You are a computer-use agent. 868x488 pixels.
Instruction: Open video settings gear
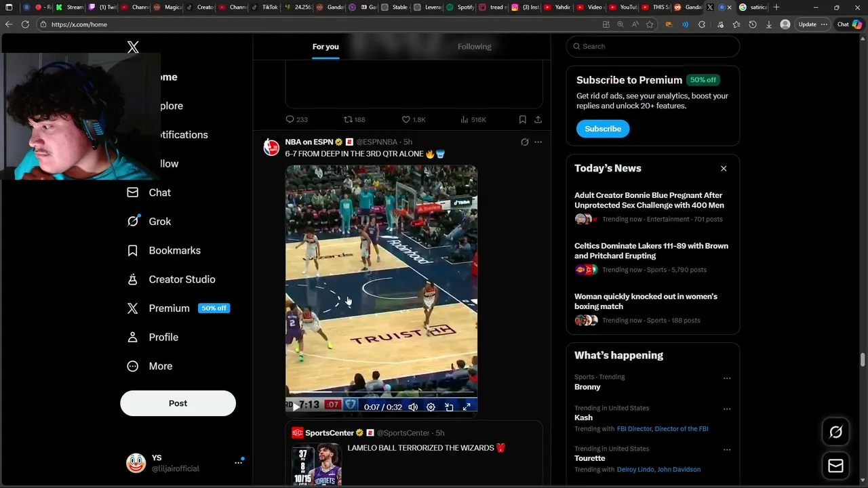pos(431,407)
